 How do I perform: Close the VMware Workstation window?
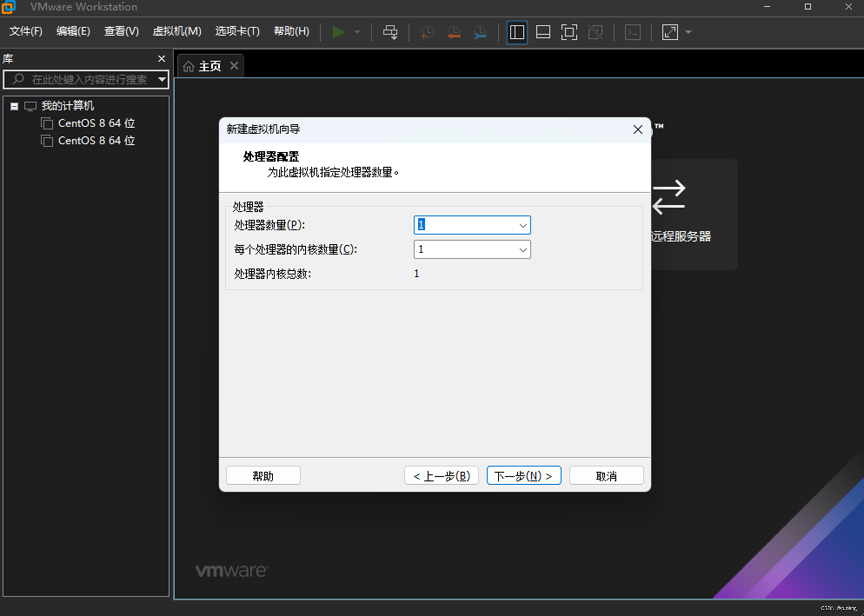tap(848, 6)
